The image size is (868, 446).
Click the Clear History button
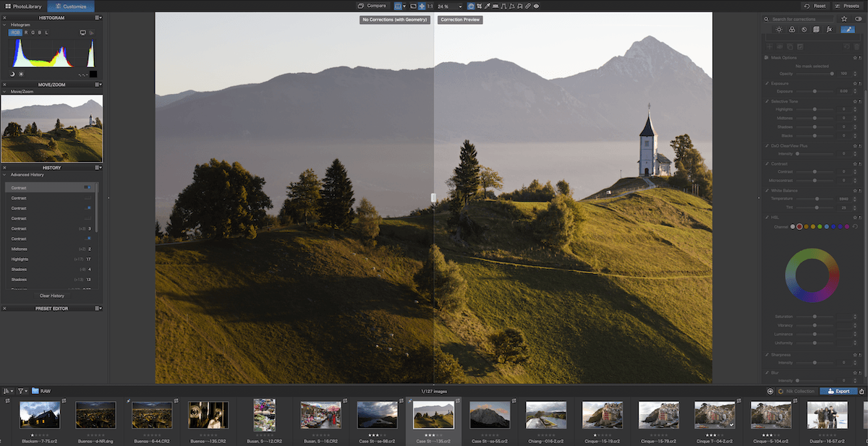pyautogui.click(x=51, y=296)
